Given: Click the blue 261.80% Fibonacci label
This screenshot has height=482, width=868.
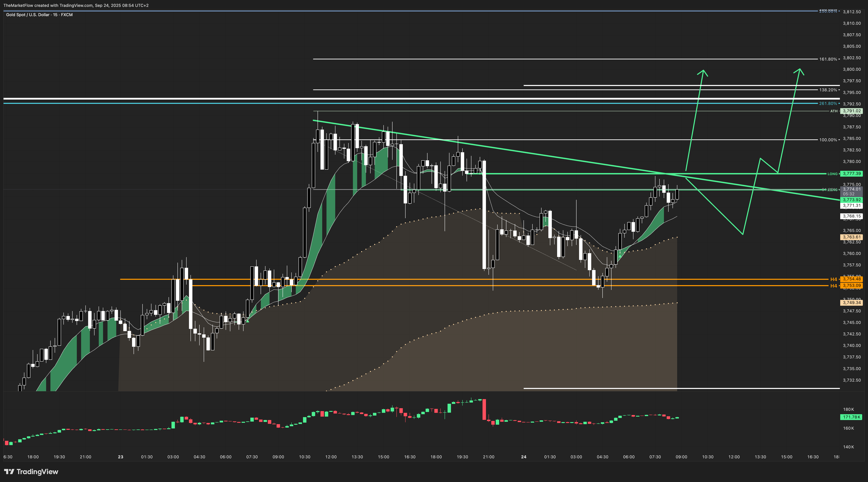Looking at the screenshot, I should (828, 104).
